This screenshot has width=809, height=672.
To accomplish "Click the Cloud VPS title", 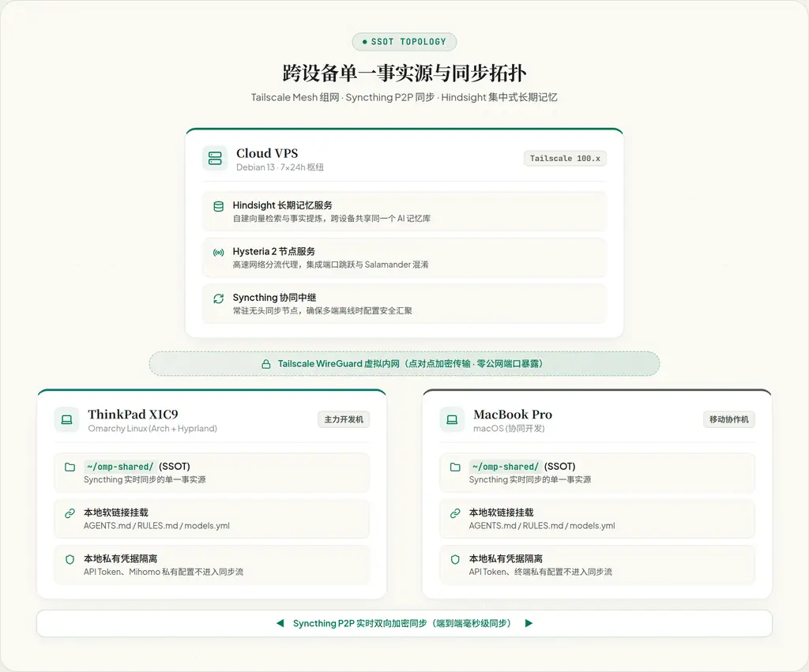I will tap(267, 153).
